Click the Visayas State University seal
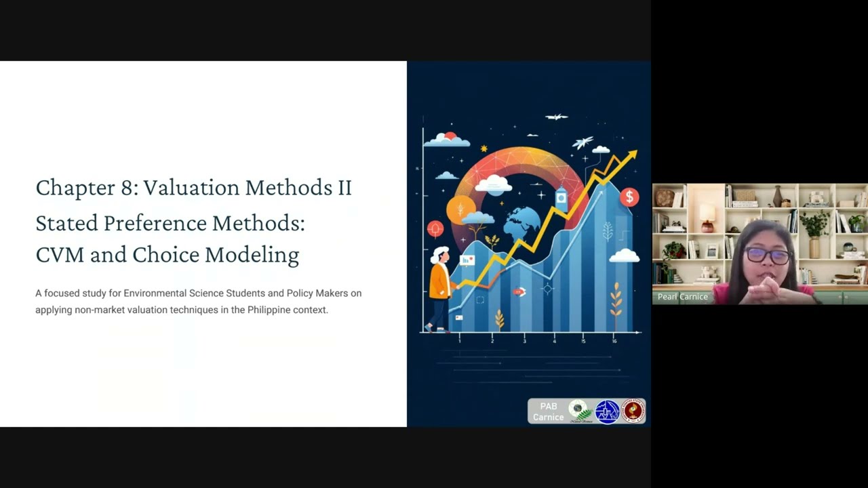Screen dimensions: 868x488 [x=633, y=411]
